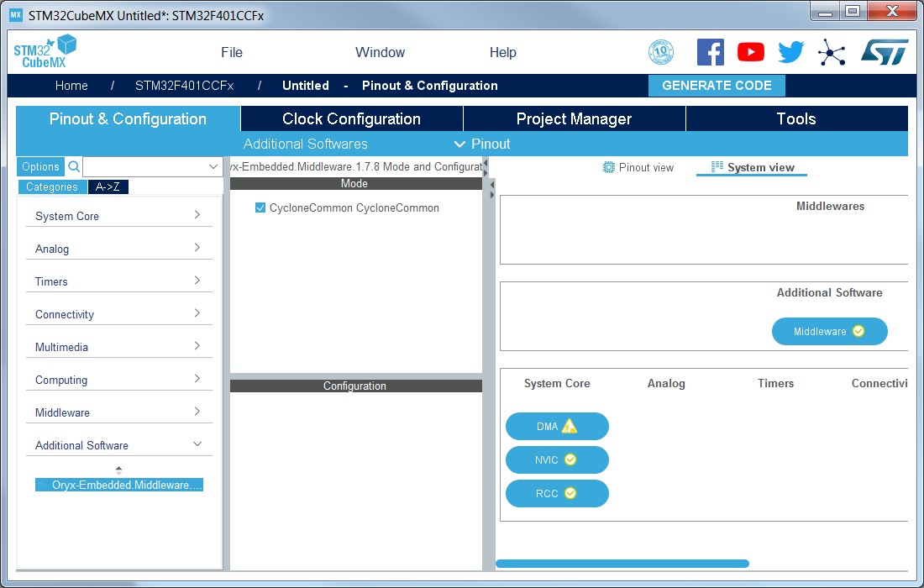Click STM32F401CCFx breadcrumb

(x=185, y=86)
